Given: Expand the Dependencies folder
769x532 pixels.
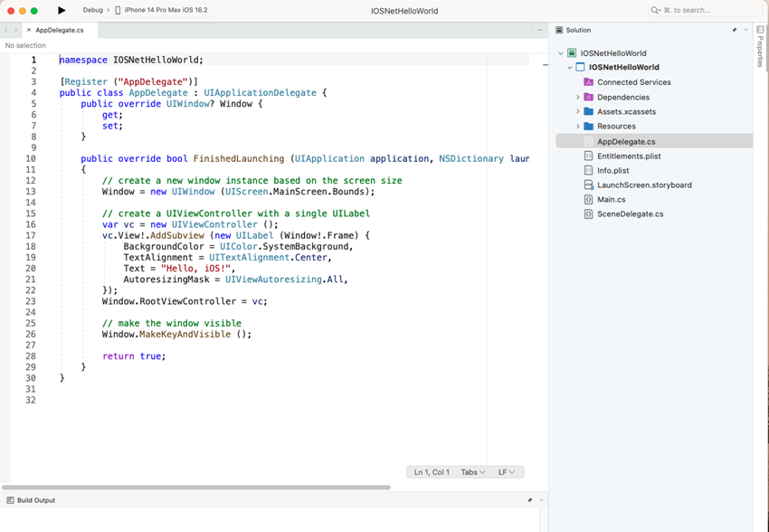Looking at the screenshot, I should (578, 97).
